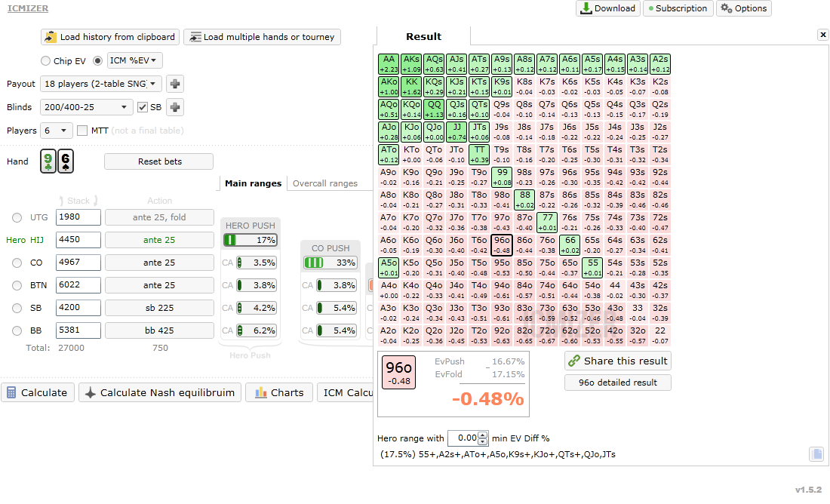
Task: Switch to the Overcall ranges tab
Action: (324, 183)
